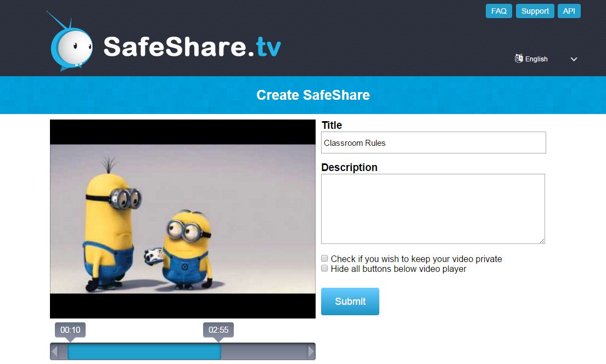Click the SafeShare.tv mascot logo icon
Screen dimensions: 606x364
point(70,42)
